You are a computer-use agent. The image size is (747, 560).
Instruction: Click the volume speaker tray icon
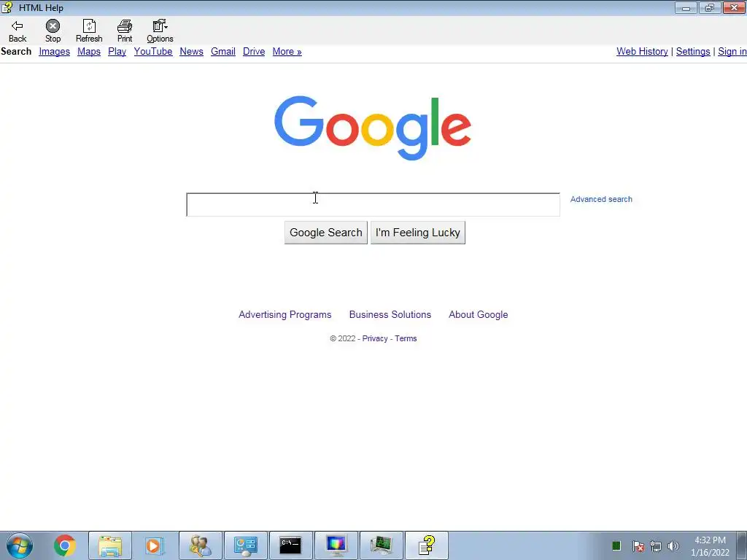coord(673,546)
